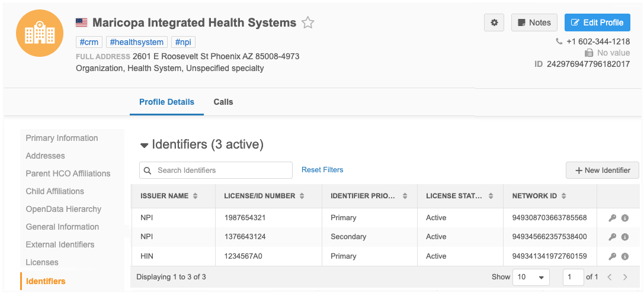Screen dimensions: 644x293
Task: Click network ID 949345662357538400
Action: (550, 237)
